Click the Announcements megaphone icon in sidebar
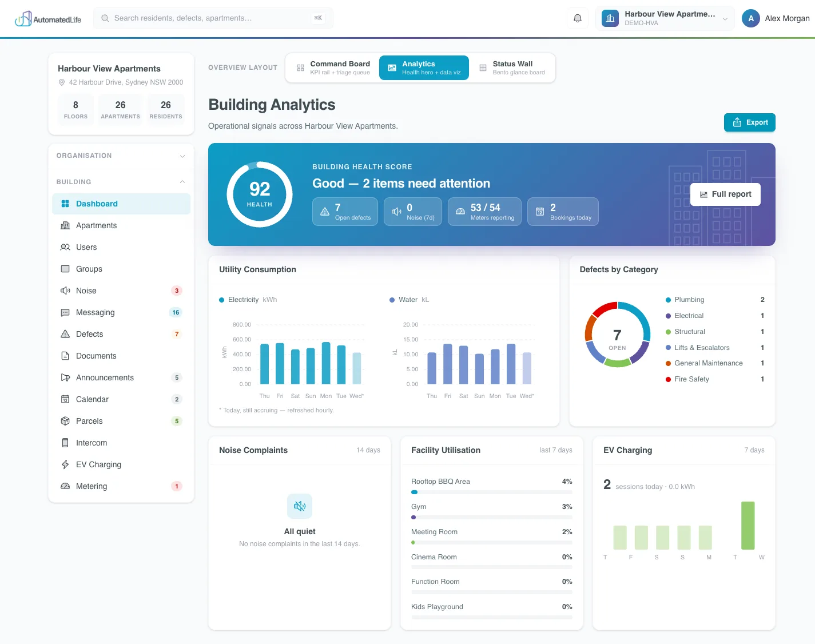This screenshot has height=644, width=815. click(x=65, y=377)
